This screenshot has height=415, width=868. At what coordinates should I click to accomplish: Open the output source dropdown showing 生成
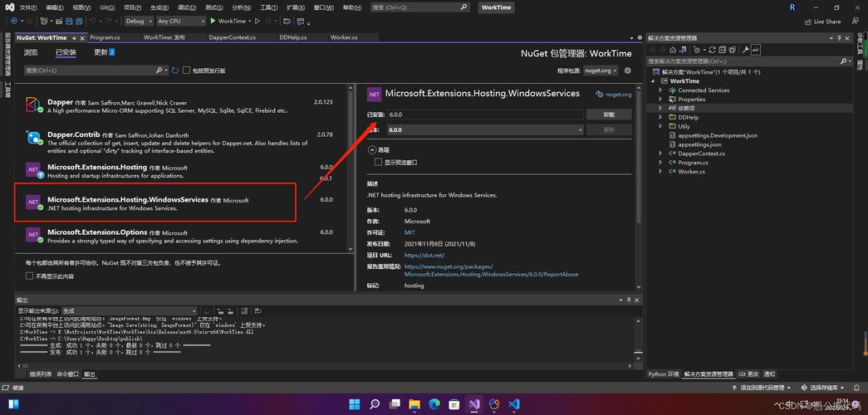click(x=129, y=311)
